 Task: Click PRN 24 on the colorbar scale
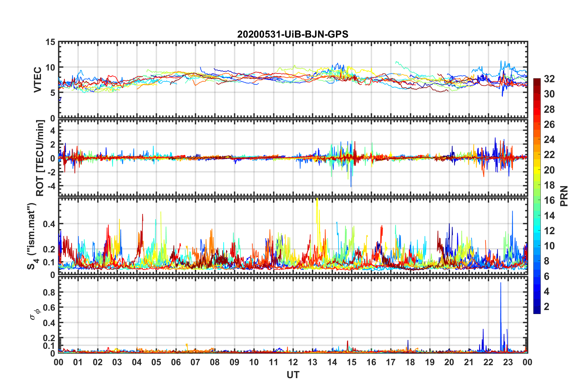coord(549,140)
